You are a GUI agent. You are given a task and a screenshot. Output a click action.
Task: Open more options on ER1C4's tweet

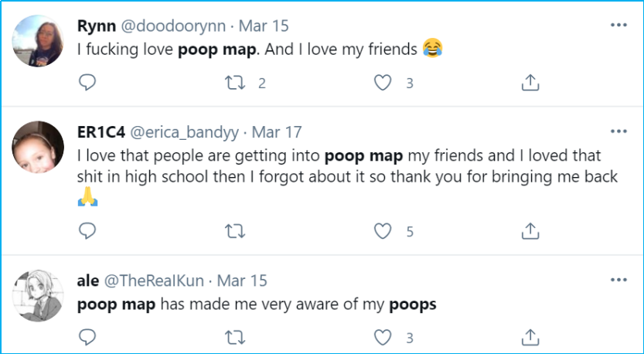tap(618, 131)
